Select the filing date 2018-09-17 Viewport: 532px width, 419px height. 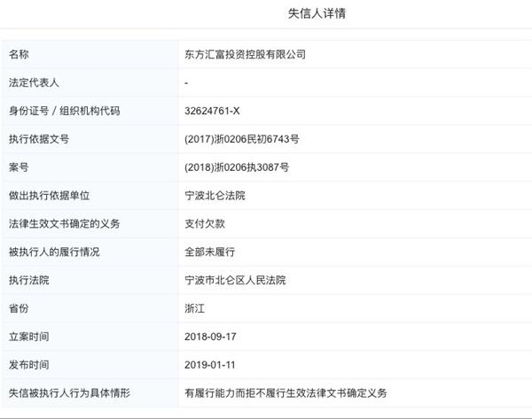coord(210,337)
